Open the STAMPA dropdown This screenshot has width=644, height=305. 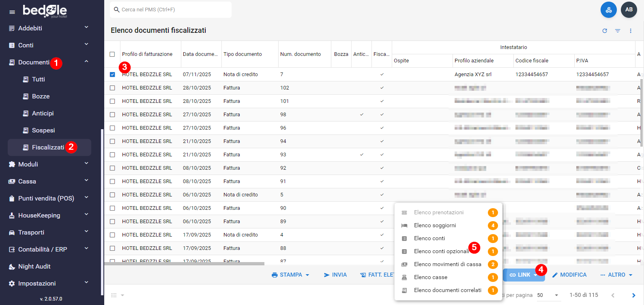click(290, 275)
